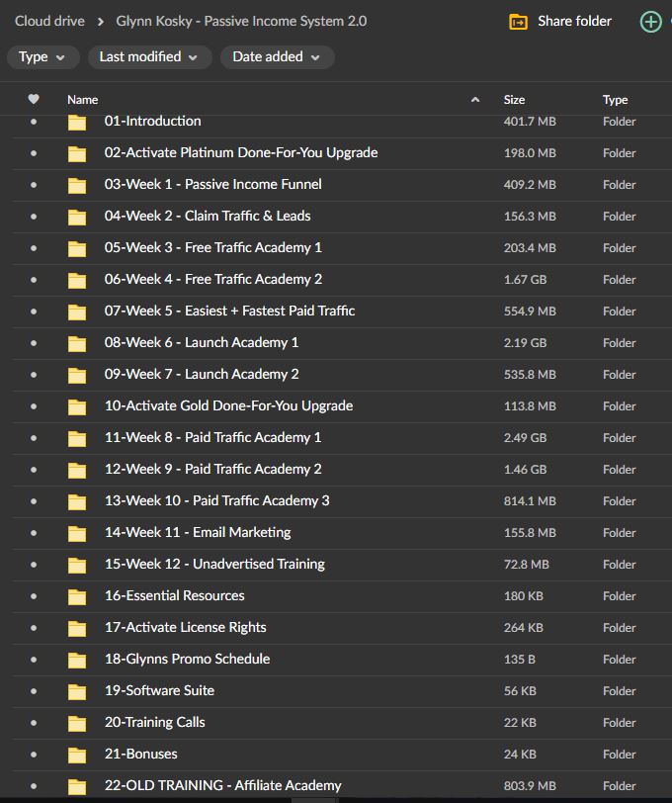This screenshot has height=803, width=672.
Task: Open the Date added filter dropdown
Action: [277, 57]
